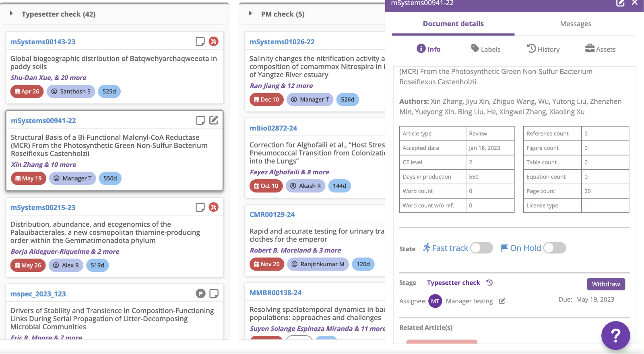Collapse the Typesetter check column

12,14
